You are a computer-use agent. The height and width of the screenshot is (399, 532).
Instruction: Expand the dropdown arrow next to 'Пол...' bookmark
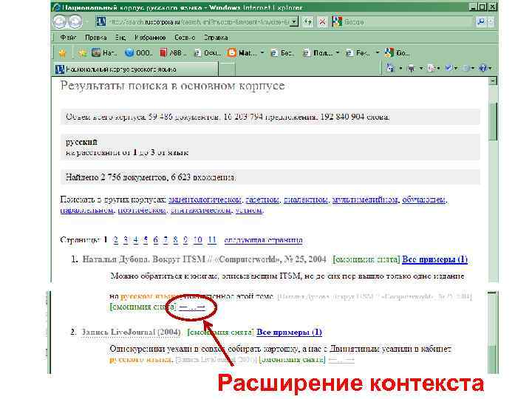pos(338,53)
